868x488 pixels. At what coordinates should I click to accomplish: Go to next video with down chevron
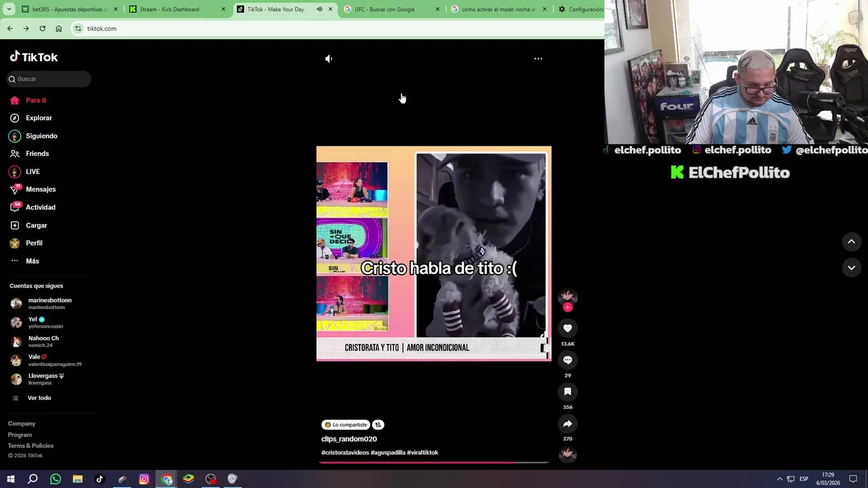tap(851, 268)
